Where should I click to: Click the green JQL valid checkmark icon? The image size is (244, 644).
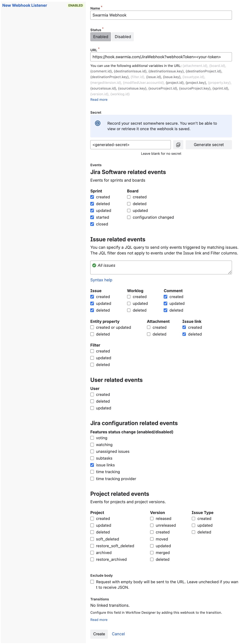click(94, 265)
